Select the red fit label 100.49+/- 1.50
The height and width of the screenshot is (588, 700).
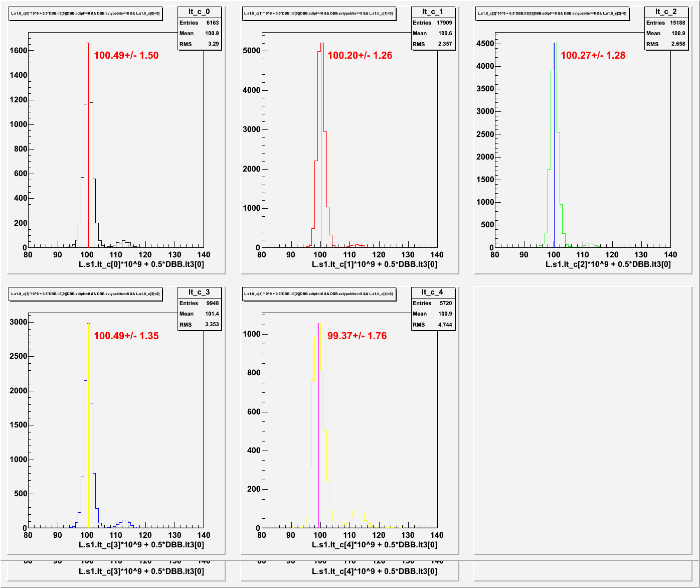[126, 55]
